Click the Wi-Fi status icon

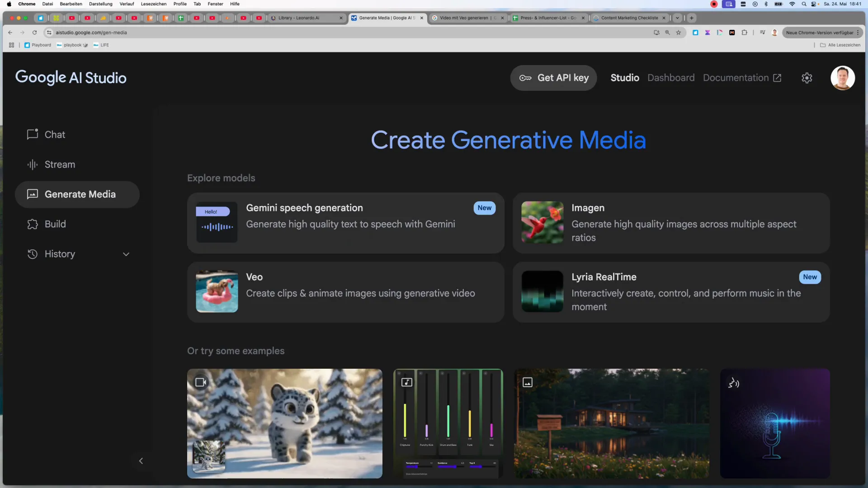[x=792, y=4]
